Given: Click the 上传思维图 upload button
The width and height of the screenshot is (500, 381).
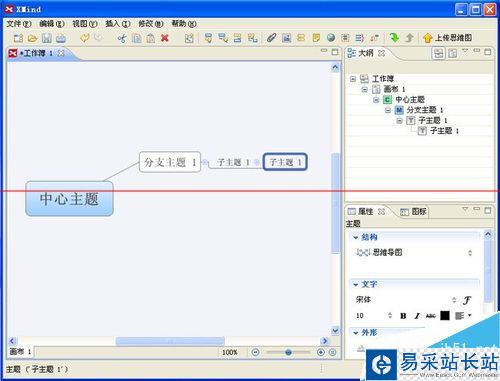Looking at the screenshot, I should pos(448,38).
